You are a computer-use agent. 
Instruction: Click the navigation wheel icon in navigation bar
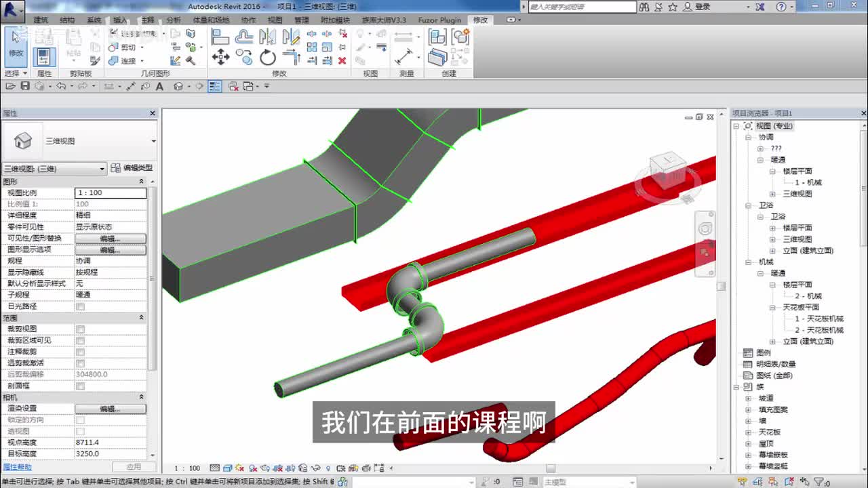705,228
